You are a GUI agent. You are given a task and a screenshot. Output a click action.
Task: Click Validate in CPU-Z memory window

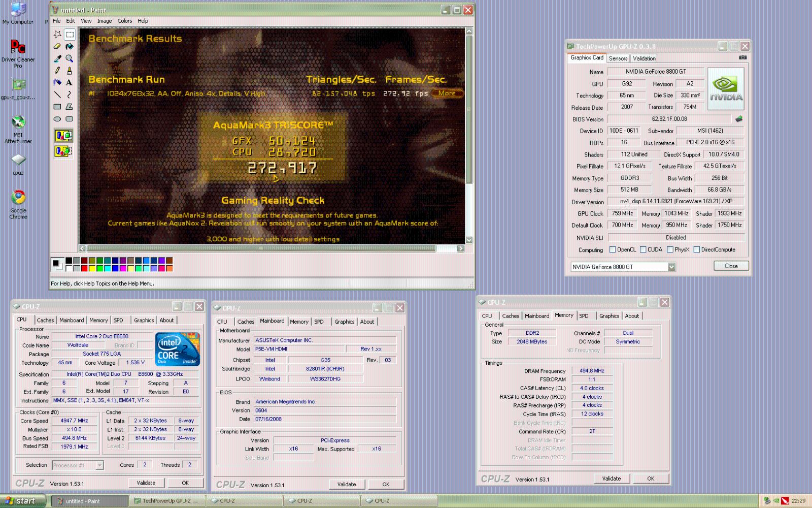(x=612, y=479)
